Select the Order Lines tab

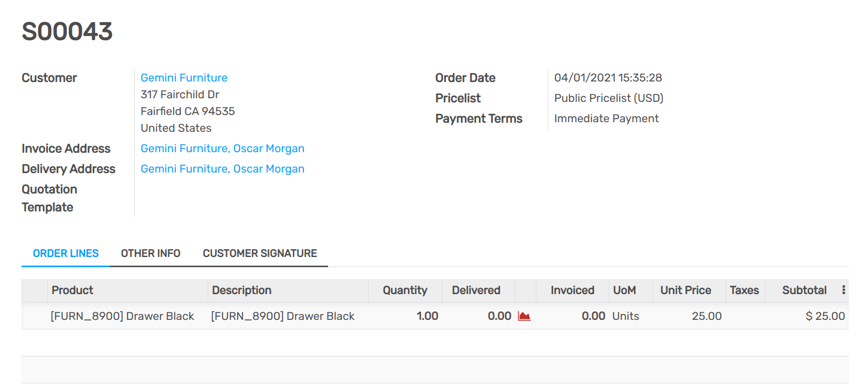pyautogui.click(x=65, y=253)
